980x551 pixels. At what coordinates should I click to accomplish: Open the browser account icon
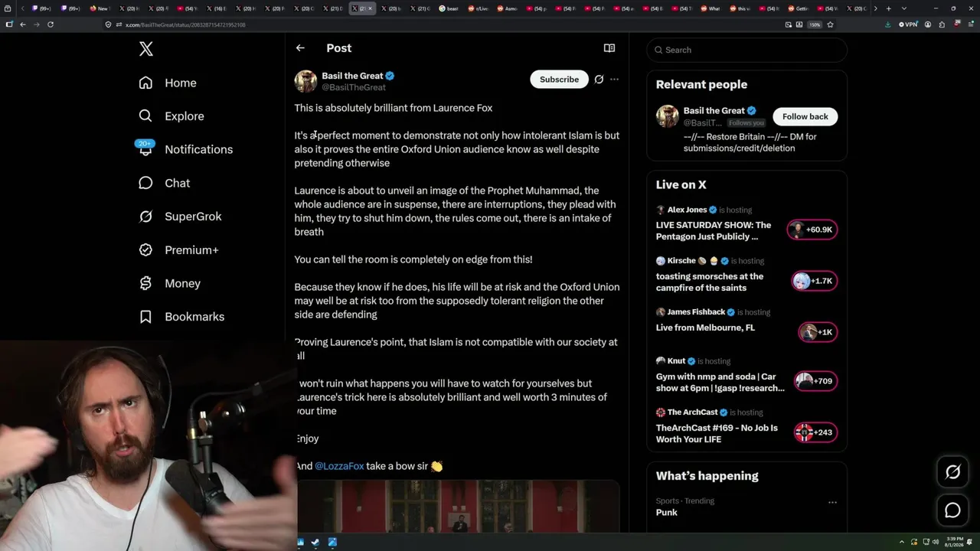(928, 24)
